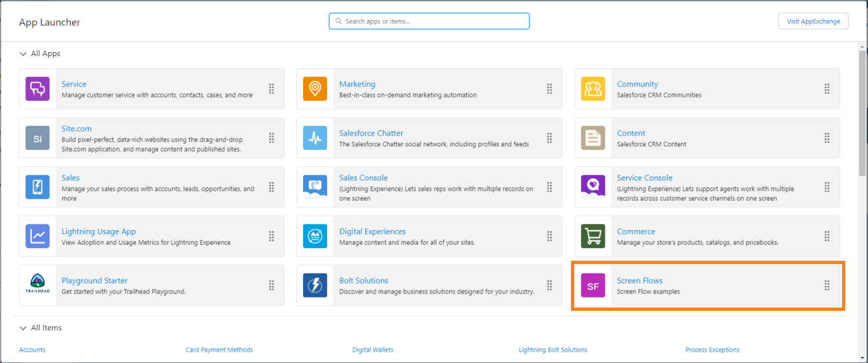Open the Sales app icon

37,187
